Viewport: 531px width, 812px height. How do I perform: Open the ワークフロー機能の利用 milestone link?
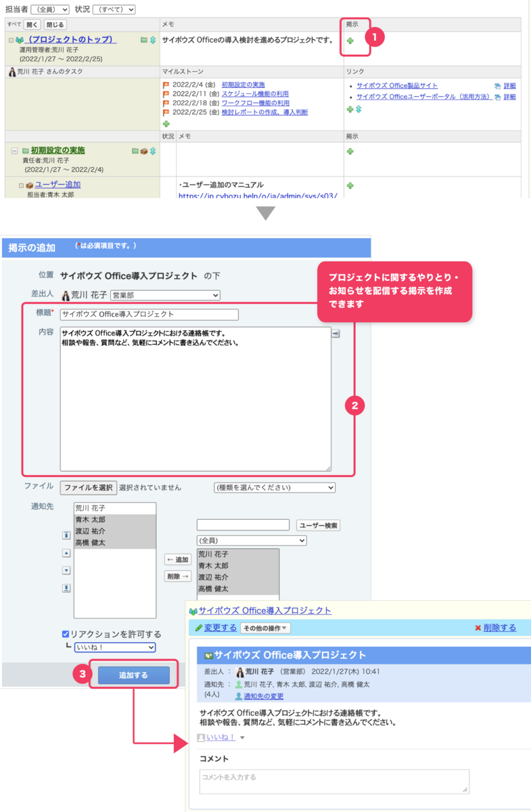tap(255, 103)
